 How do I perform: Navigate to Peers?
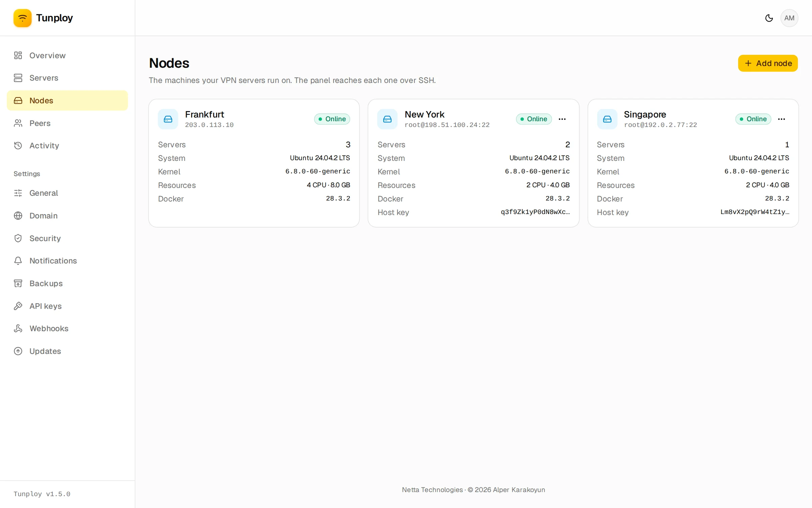pyautogui.click(x=67, y=123)
